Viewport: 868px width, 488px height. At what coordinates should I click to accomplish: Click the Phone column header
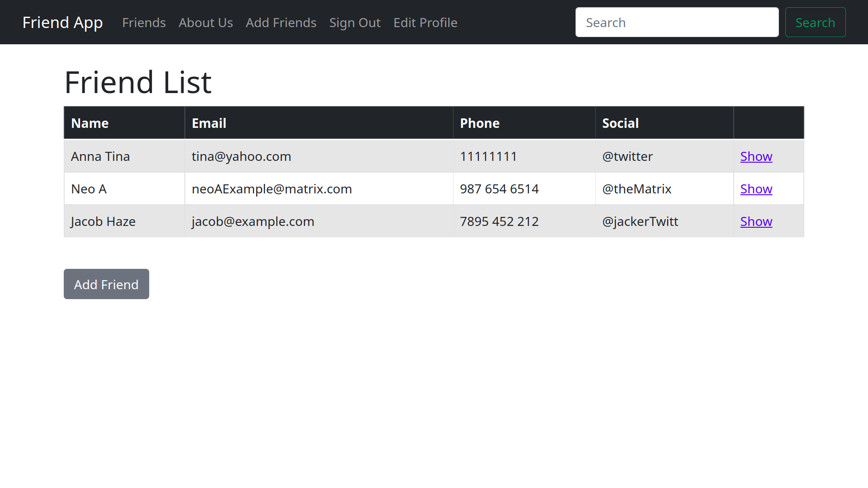pyautogui.click(x=479, y=123)
